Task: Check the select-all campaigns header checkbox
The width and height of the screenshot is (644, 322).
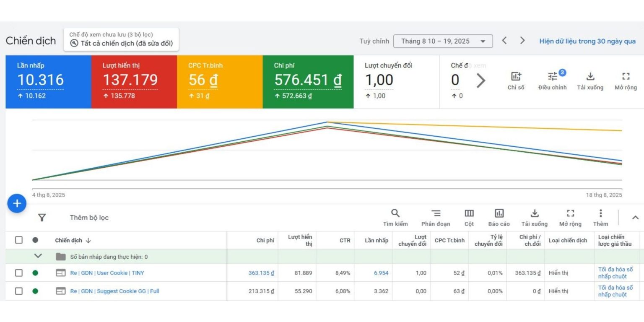Action: 19,240
